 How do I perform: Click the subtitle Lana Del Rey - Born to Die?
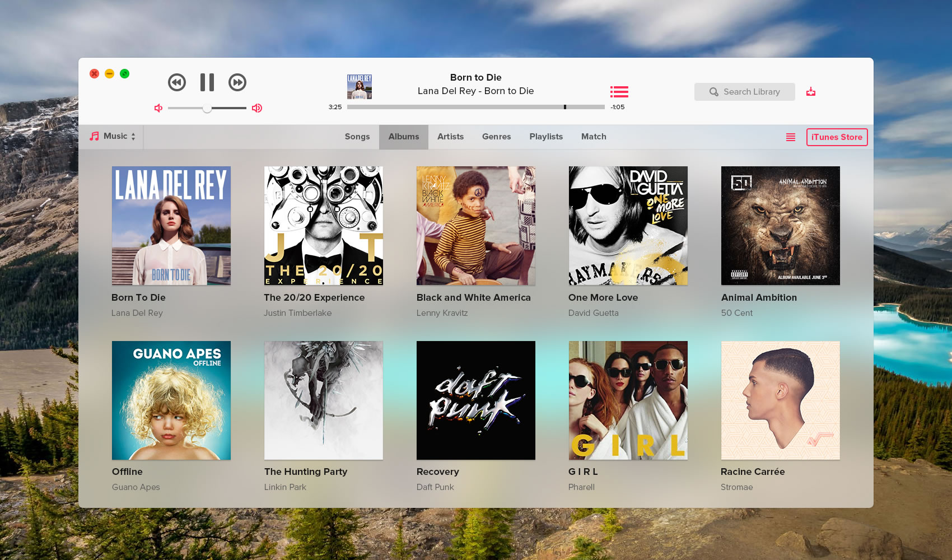click(x=476, y=91)
